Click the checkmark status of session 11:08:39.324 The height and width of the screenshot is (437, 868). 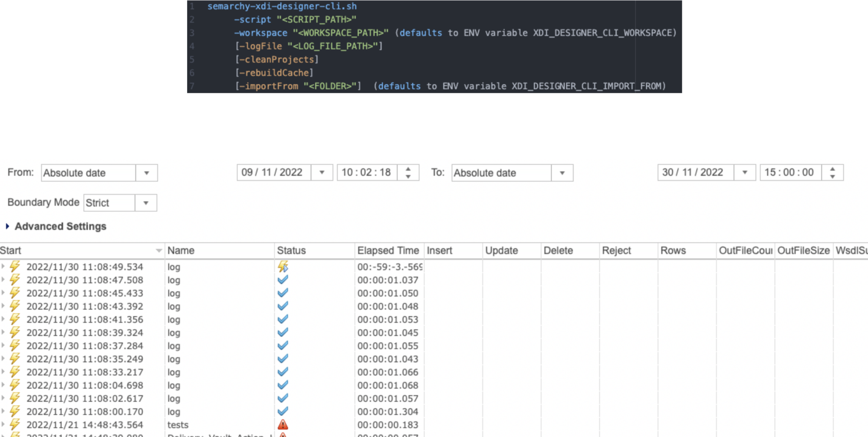point(283,332)
